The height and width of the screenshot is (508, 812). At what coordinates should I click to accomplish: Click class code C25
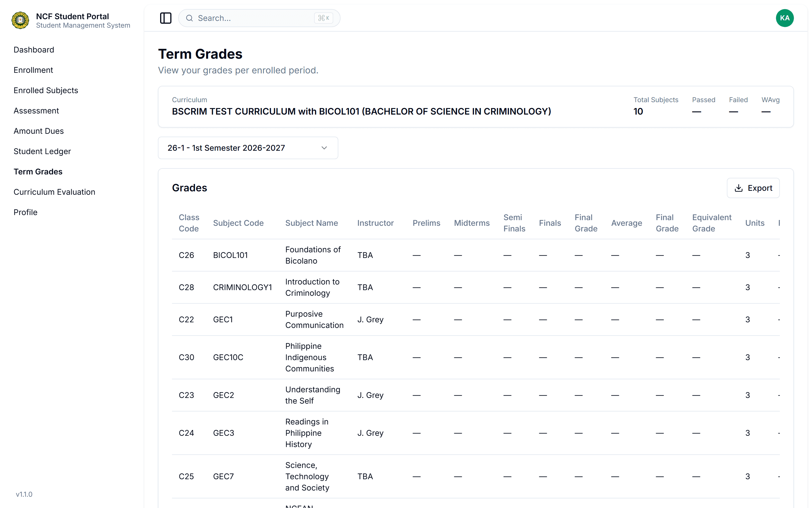pos(186,476)
